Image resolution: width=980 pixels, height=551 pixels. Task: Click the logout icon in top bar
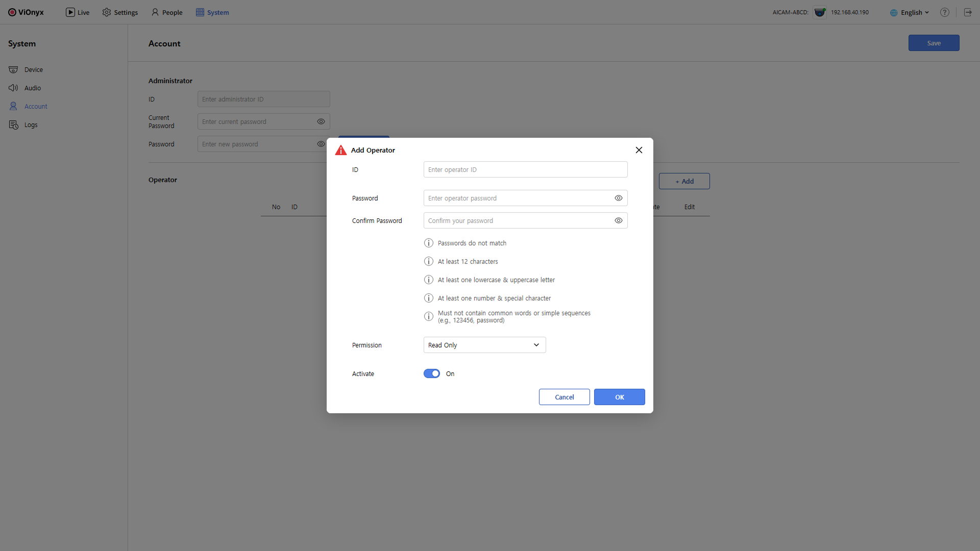(x=968, y=12)
